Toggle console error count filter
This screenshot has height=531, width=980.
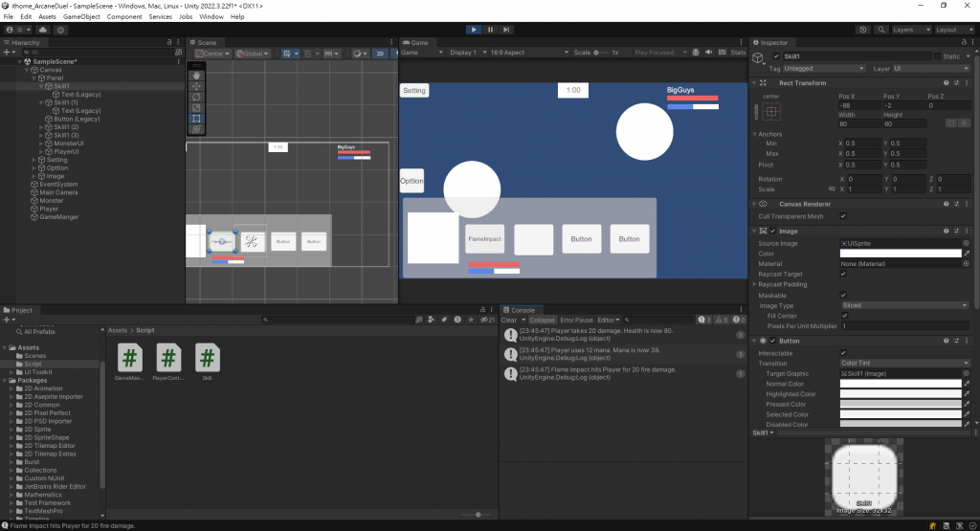pyautogui.click(x=739, y=320)
